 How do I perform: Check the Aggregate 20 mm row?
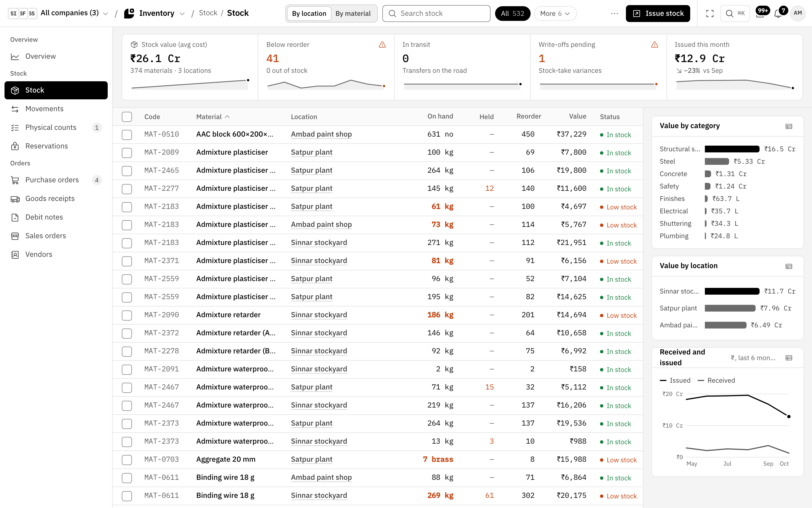pyautogui.click(x=127, y=460)
